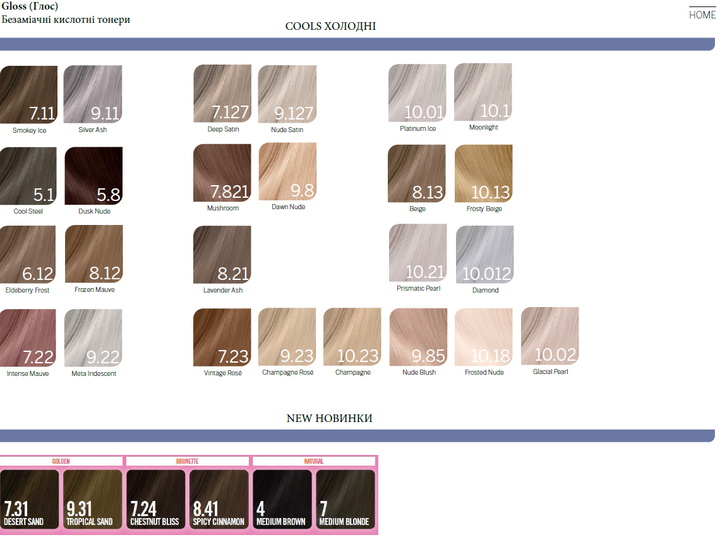Click the 8.13 Beige swatch
The height and width of the screenshot is (539, 720).
pos(417,174)
